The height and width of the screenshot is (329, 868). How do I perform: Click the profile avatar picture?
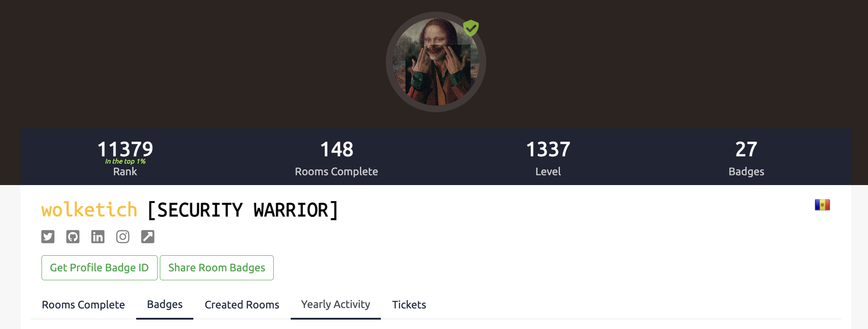click(x=436, y=62)
